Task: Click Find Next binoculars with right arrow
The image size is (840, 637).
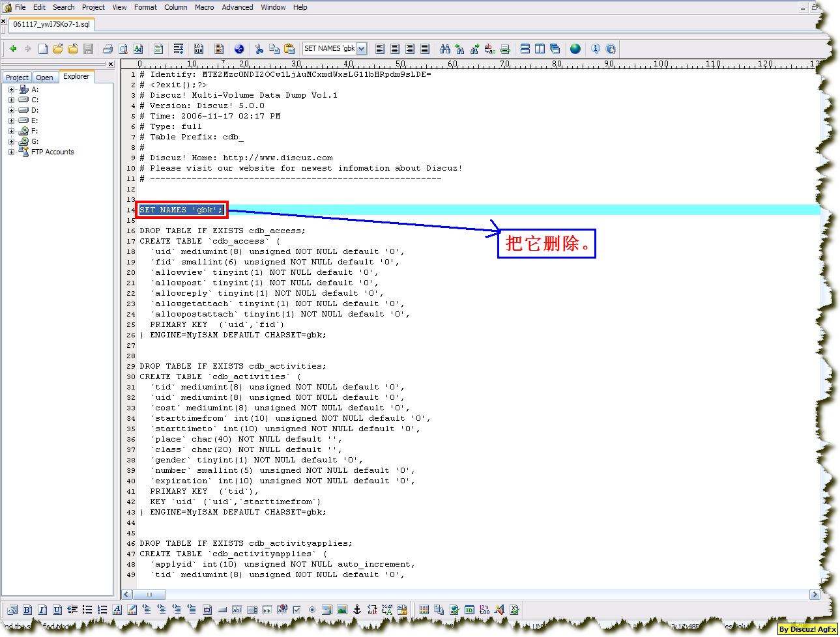Action: (x=475, y=49)
